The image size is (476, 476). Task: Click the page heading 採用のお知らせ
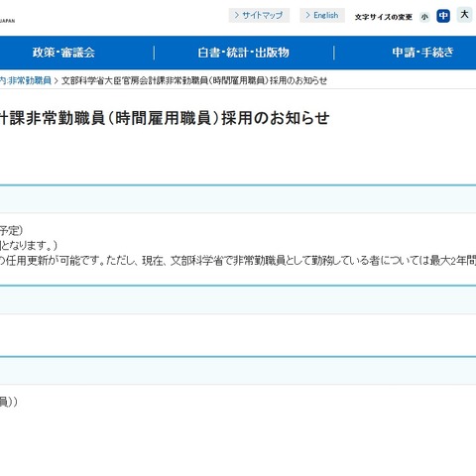[x=276, y=118]
